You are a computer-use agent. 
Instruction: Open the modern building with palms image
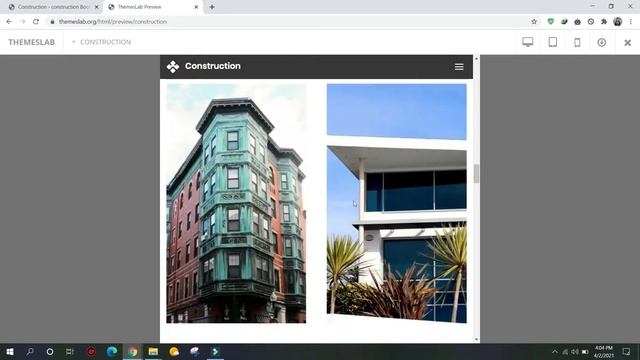397,235
